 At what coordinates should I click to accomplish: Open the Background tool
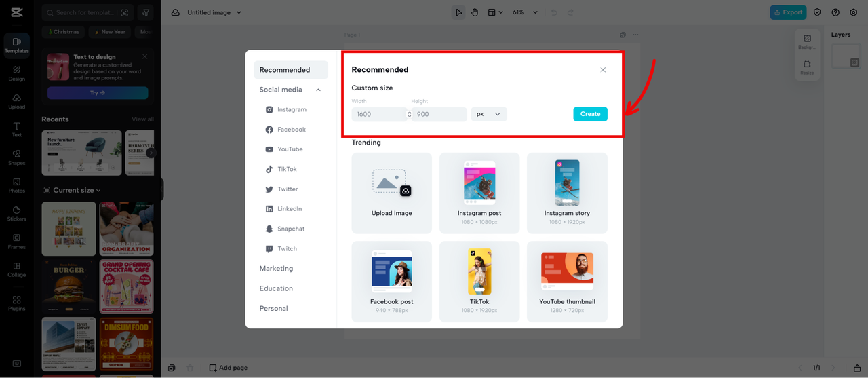pyautogui.click(x=807, y=42)
